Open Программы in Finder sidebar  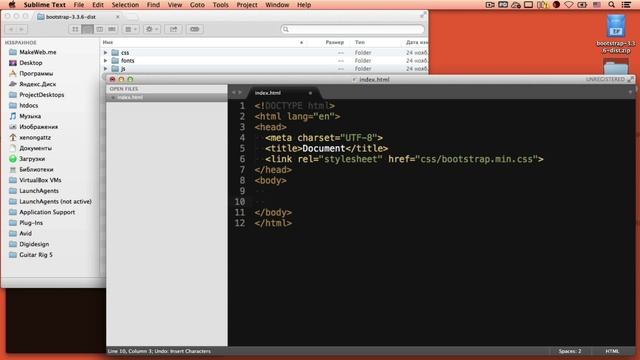coord(36,73)
